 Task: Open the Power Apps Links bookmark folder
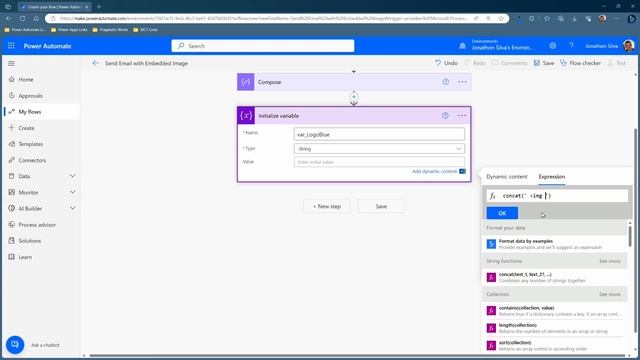tap(69, 30)
